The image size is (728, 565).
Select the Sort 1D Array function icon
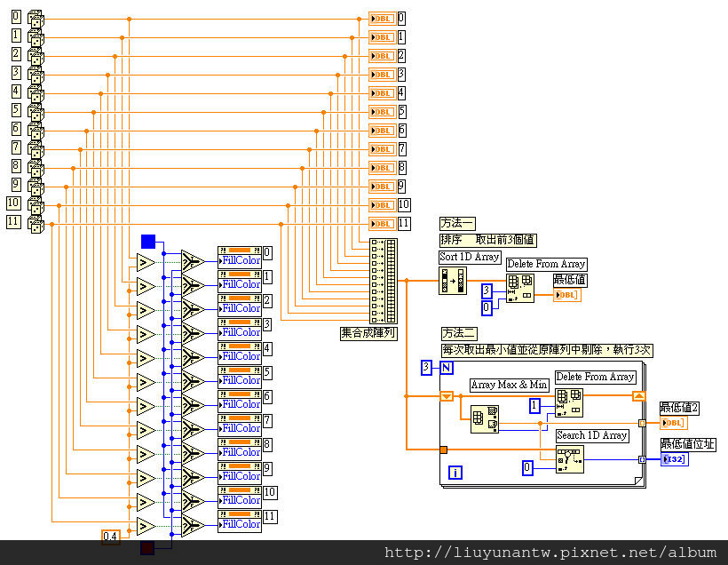[453, 281]
